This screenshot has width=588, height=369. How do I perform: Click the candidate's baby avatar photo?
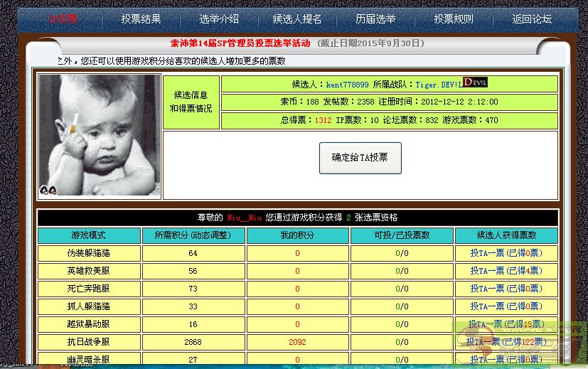point(100,135)
